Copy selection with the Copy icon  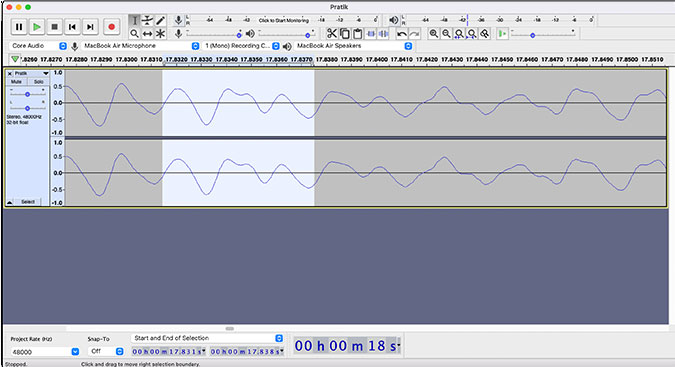point(344,34)
